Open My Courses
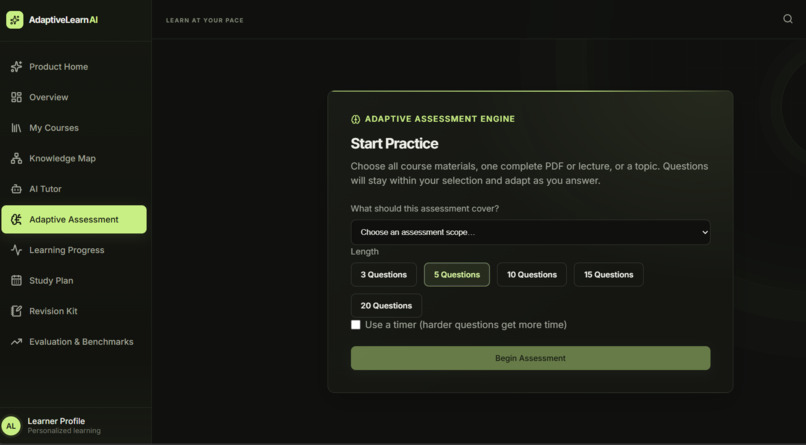This screenshot has width=806, height=445. point(74,128)
